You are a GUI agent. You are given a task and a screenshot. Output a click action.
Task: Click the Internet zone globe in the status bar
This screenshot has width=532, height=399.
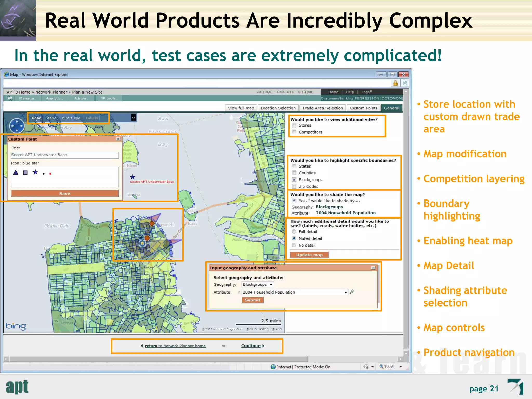pos(273,367)
